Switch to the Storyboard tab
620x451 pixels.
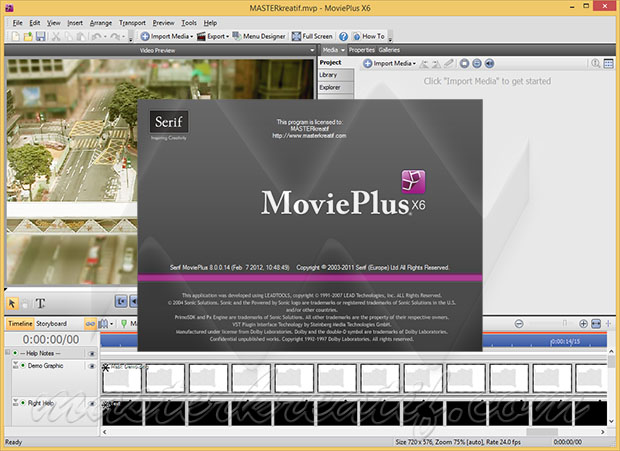pyautogui.click(x=51, y=324)
